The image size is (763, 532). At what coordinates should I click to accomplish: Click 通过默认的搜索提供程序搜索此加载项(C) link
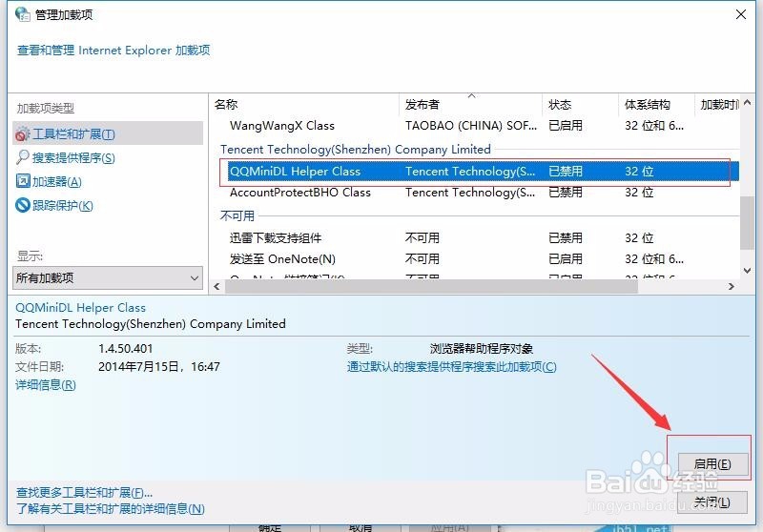[x=451, y=367]
